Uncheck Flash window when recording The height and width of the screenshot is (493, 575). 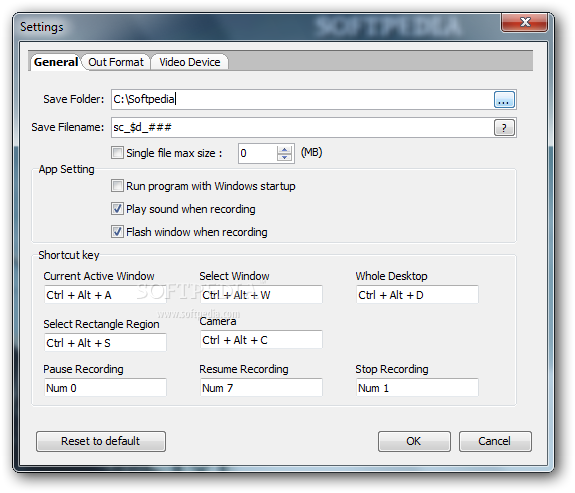pyautogui.click(x=117, y=232)
